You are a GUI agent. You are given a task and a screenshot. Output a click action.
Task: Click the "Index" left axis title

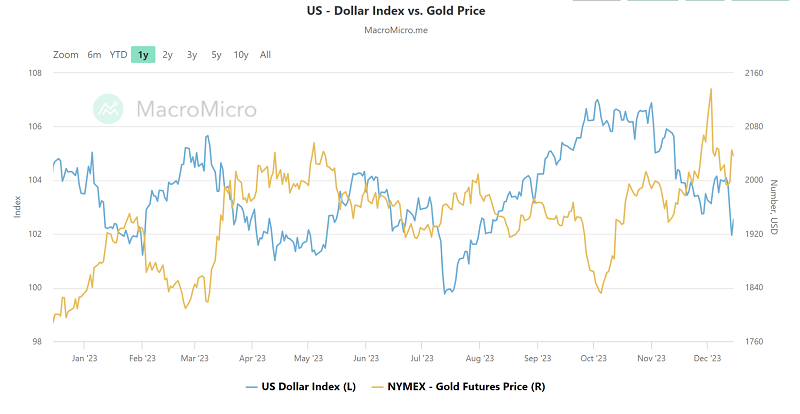17,208
